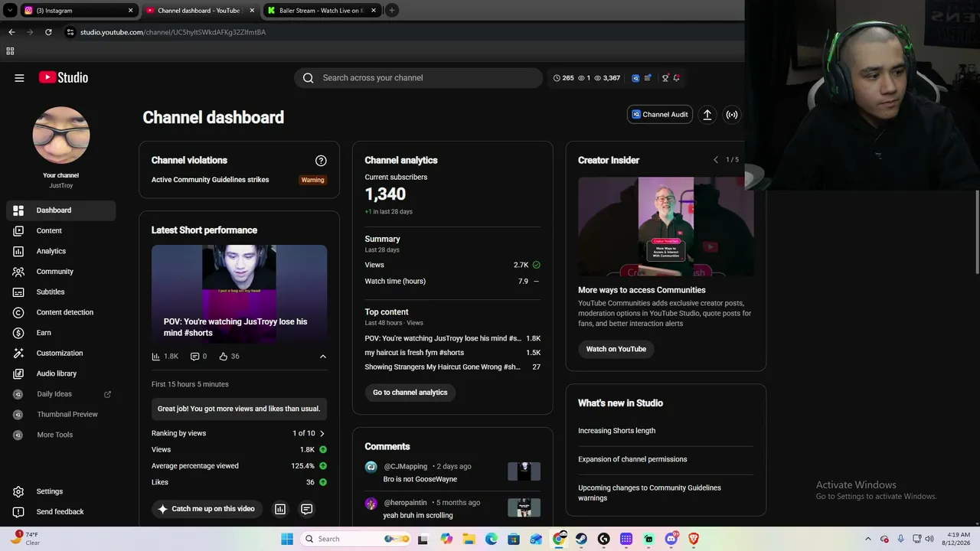Click the Search across your channel field
This screenshot has width=980, height=551.
click(x=418, y=78)
